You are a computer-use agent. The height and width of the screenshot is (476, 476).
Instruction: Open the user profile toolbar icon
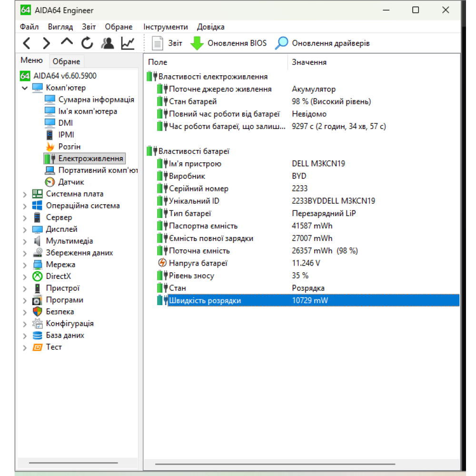coord(108,43)
